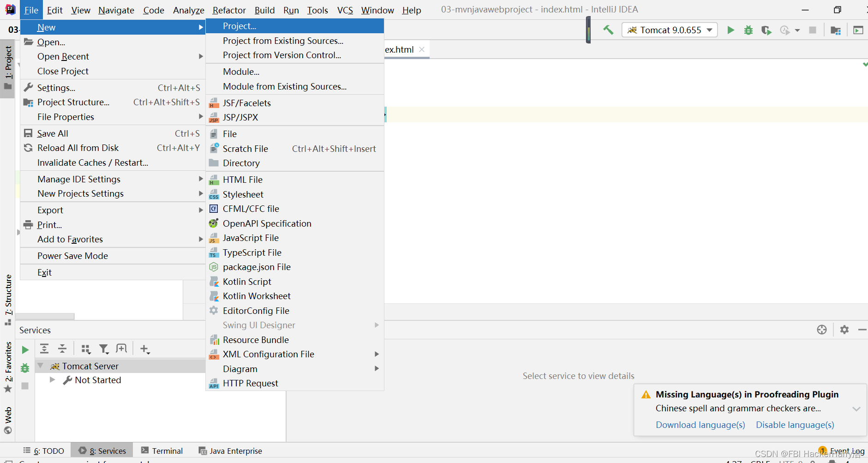Open the Web side tab
The image size is (868, 463).
tap(8, 420)
